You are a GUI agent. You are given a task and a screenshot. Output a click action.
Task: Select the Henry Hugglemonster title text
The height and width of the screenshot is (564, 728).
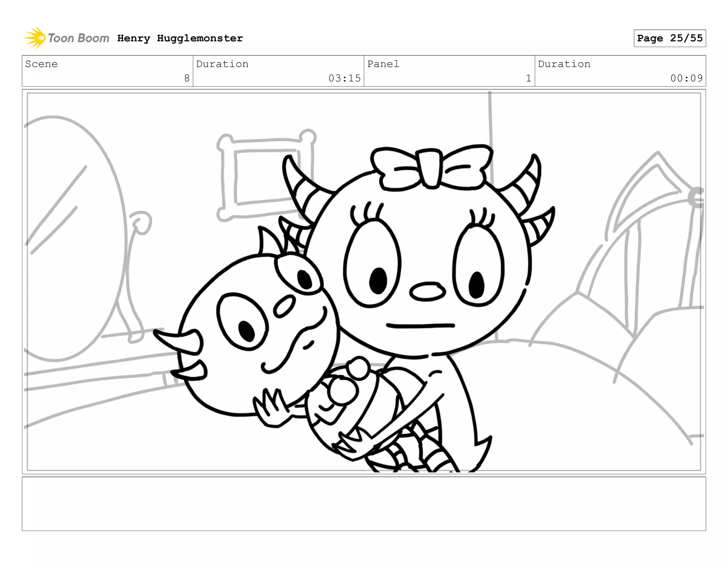tap(180, 38)
